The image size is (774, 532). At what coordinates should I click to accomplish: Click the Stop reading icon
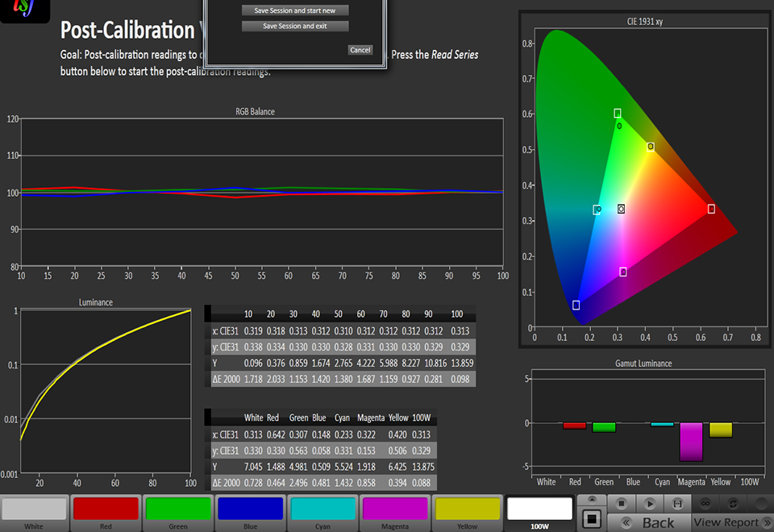coord(621,504)
